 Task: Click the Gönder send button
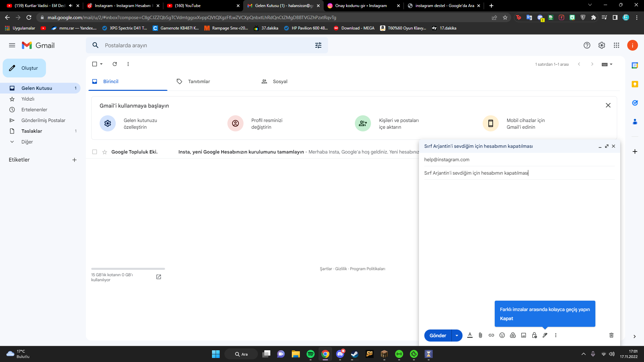[x=438, y=336]
